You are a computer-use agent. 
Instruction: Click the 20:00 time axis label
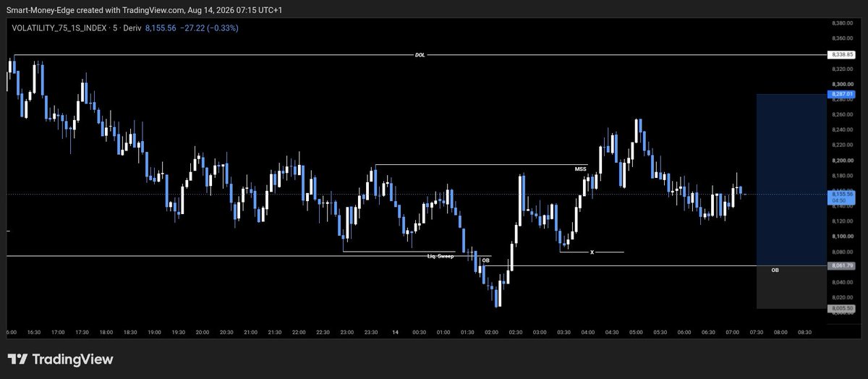(203, 332)
